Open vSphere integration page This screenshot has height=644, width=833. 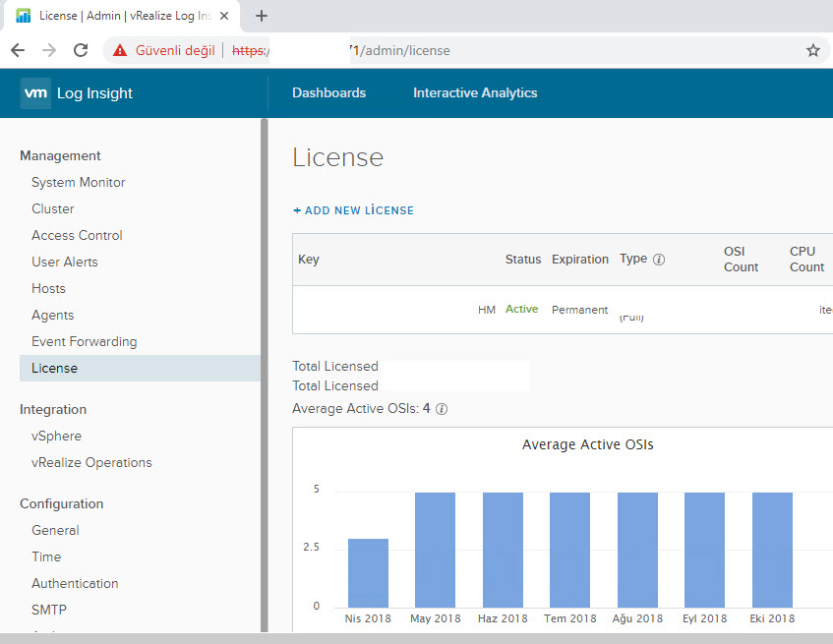pyautogui.click(x=56, y=437)
